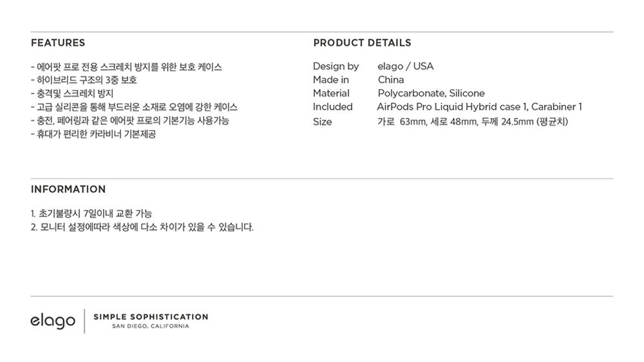
Task: Click the 7일이내 교환 가능 information line
Action: click(91, 214)
